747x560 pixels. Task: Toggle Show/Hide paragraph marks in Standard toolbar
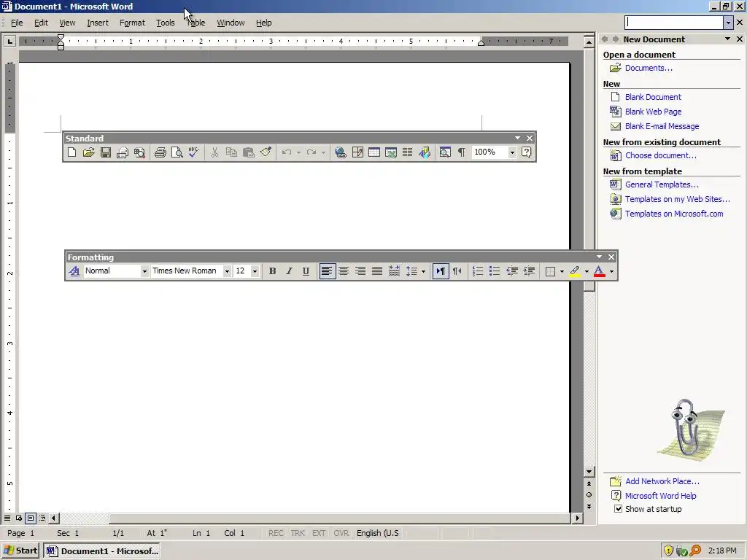pos(461,152)
